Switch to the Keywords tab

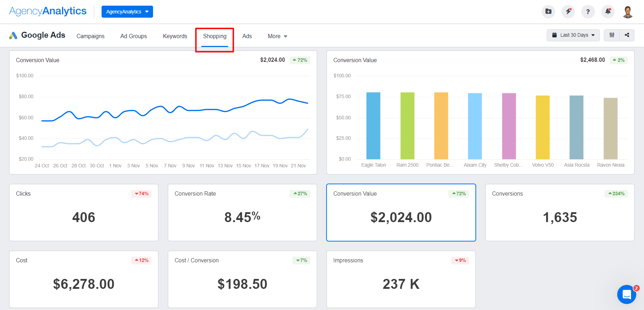point(175,36)
